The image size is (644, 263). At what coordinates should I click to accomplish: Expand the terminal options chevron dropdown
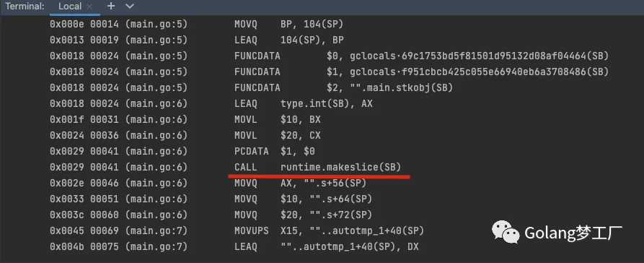point(130,7)
